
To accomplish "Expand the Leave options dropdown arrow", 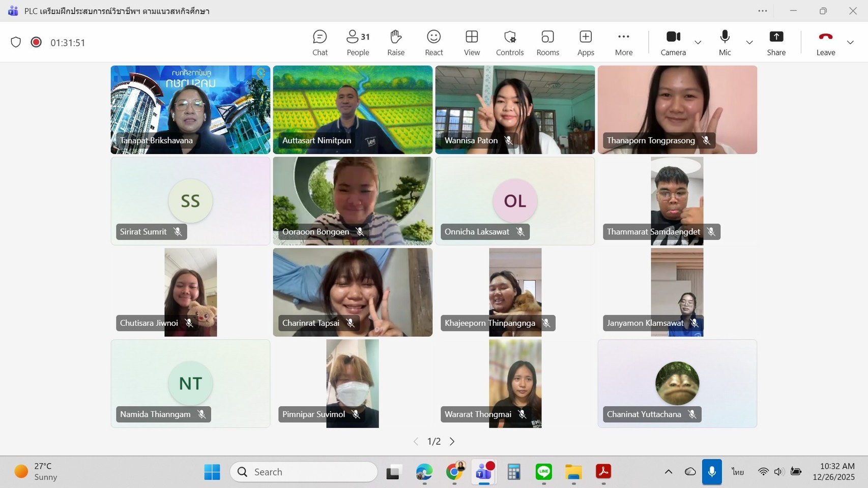I will tap(850, 43).
